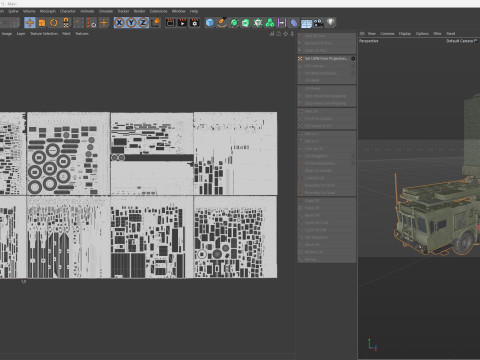Screen dimensions: 480x360
Task: Render to Picture Viewer icon
Action: coord(182,23)
